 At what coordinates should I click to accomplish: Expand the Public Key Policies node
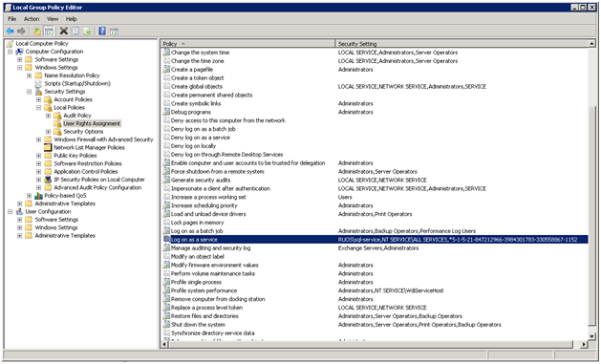38,156
